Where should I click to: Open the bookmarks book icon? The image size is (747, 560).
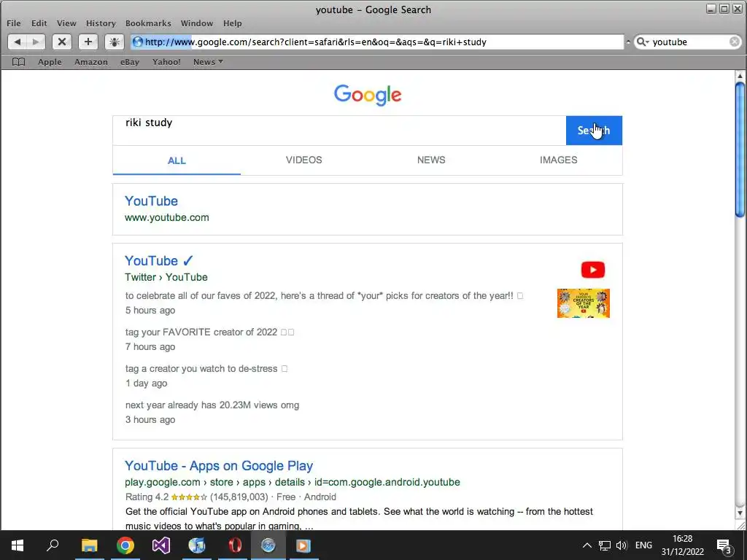[18, 62]
